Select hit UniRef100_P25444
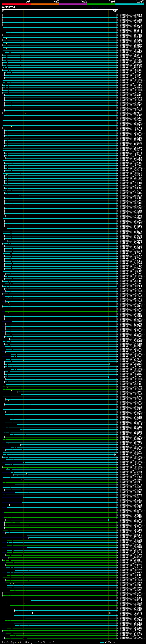146x644 pixels. click(131, 153)
